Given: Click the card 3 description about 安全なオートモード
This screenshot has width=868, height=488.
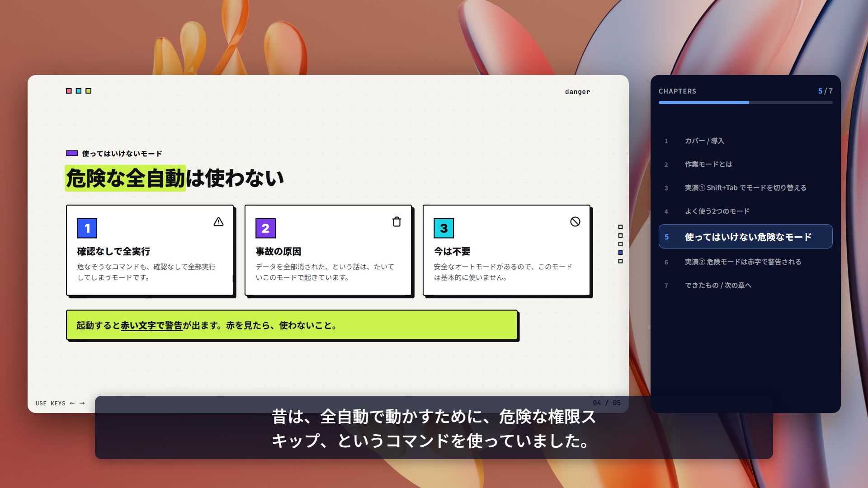Looking at the screenshot, I should (x=503, y=272).
